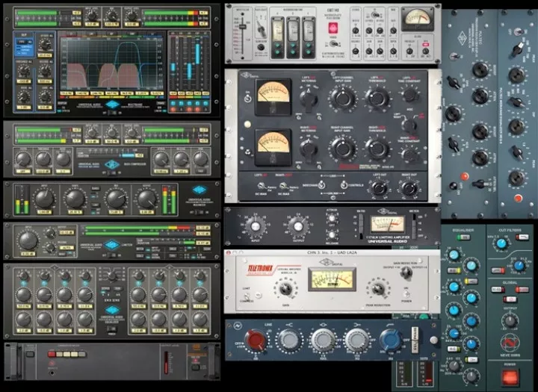Click the UA diamond logo on Precision Limiter
The width and height of the screenshot is (538, 392).
tap(111, 245)
